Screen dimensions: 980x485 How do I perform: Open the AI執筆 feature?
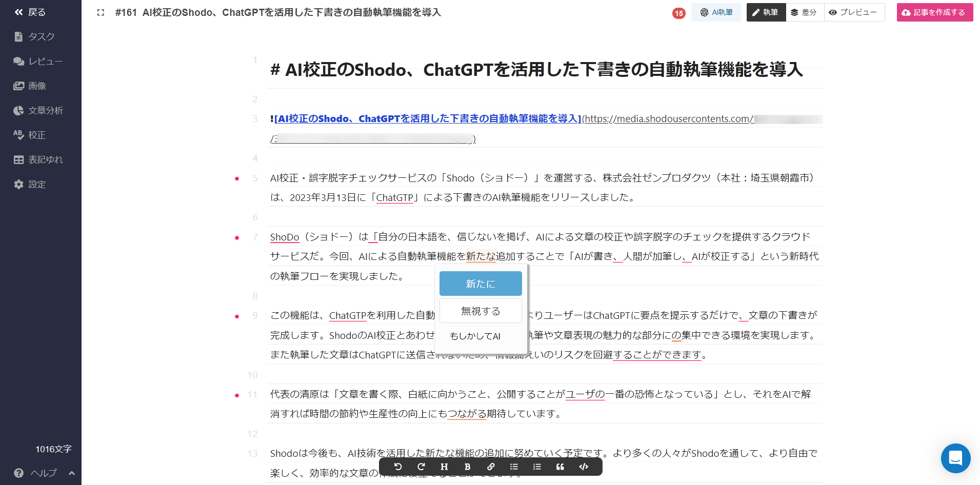716,12
